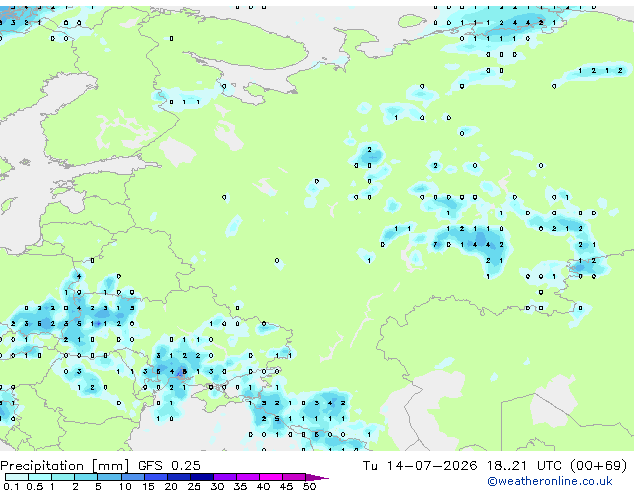Click the legend label '0.1'

tap(11, 486)
